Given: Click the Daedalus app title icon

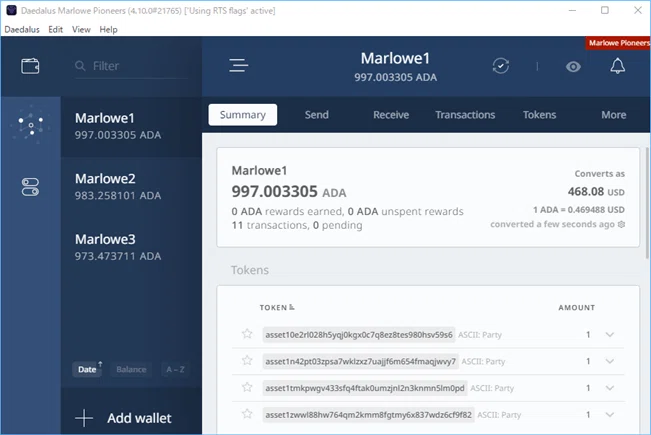Looking at the screenshot, I should tap(11, 10).
